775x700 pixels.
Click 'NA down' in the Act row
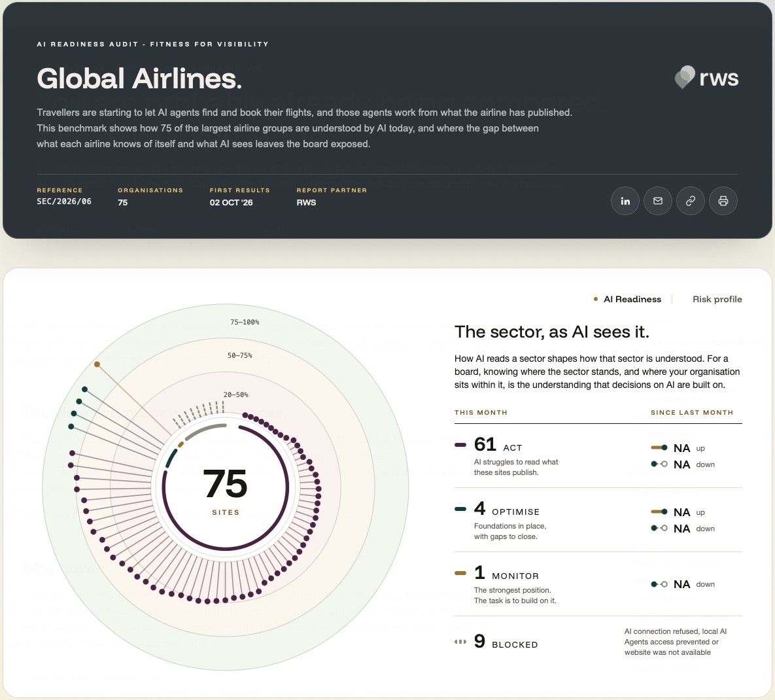[694, 464]
